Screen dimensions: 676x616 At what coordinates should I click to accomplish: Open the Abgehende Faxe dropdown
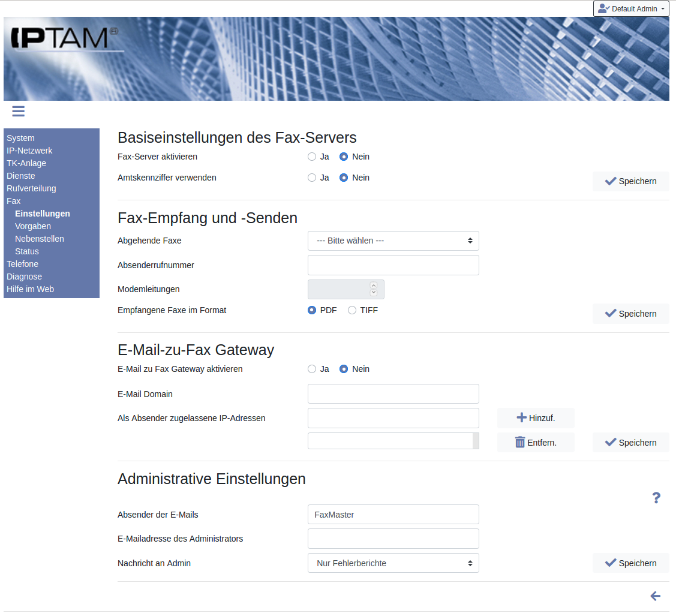(393, 241)
